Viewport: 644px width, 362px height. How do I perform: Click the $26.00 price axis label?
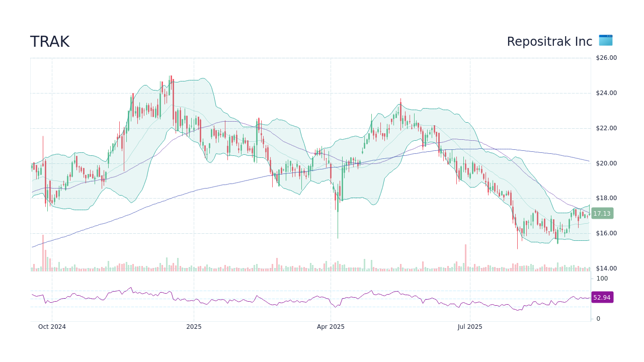[x=606, y=58]
